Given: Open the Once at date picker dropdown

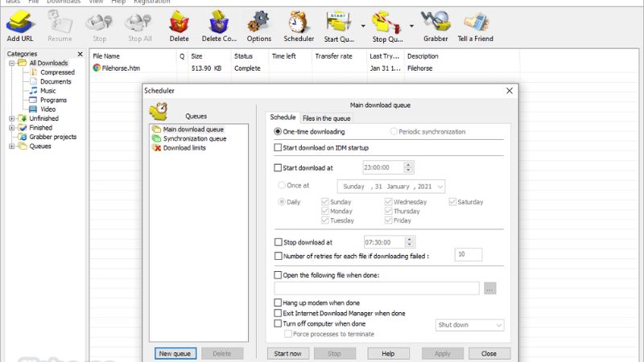Looking at the screenshot, I should tap(440, 187).
